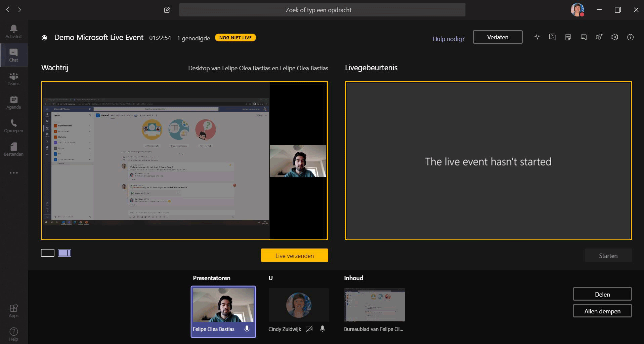Click the NOG NIET LIVE badge
This screenshot has height=344, width=644.
235,38
